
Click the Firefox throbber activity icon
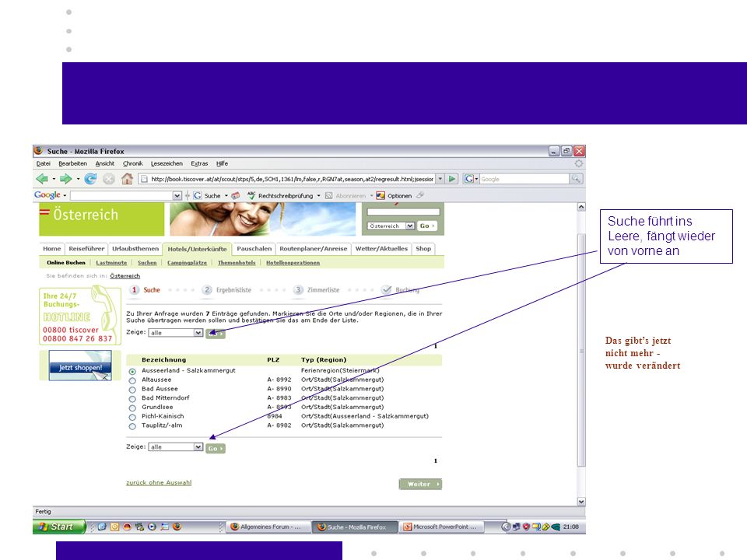(x=578, y=163)
